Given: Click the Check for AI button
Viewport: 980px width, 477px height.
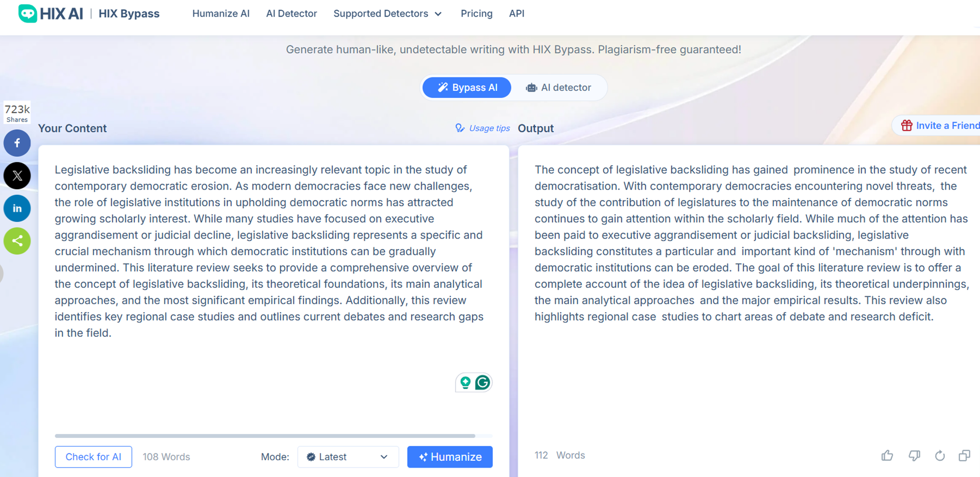Looking at the screenshot, I should click(x=93, y=457).
